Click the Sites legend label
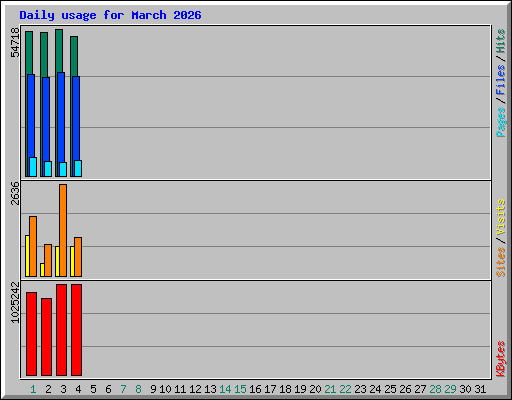Screen dimensions: 512x400 (x=501, y=262)
